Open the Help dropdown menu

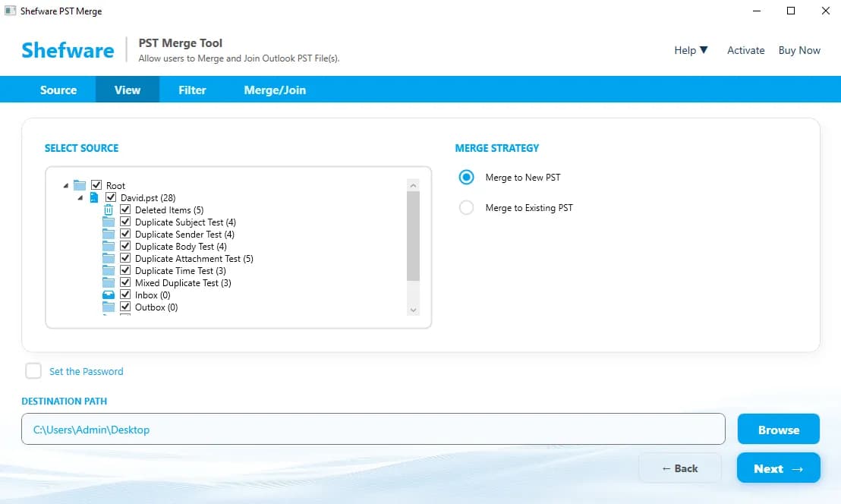coord(691,50)
